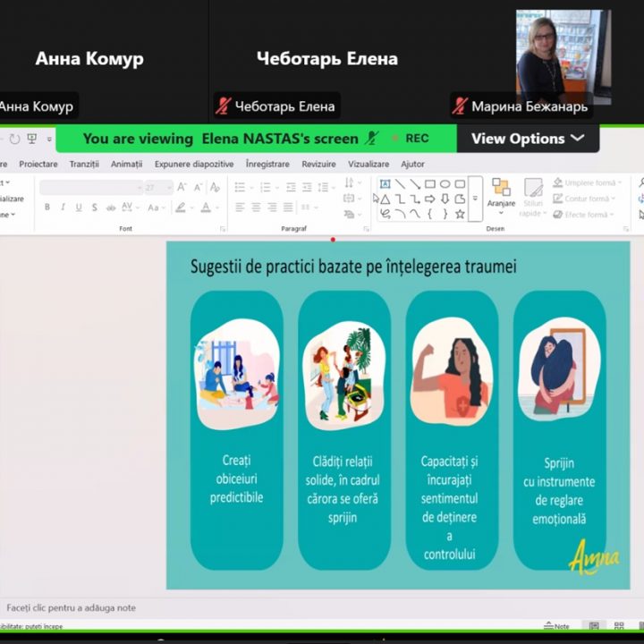Screen dimensions: 644x644
Task: Click the notes area to add notes
Action: [72, 607]
